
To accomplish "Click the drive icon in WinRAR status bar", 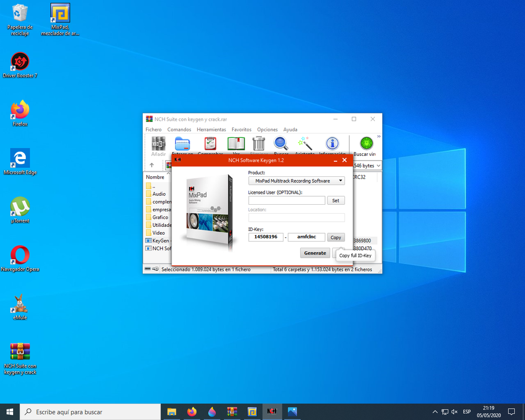I will click(148, 269).
